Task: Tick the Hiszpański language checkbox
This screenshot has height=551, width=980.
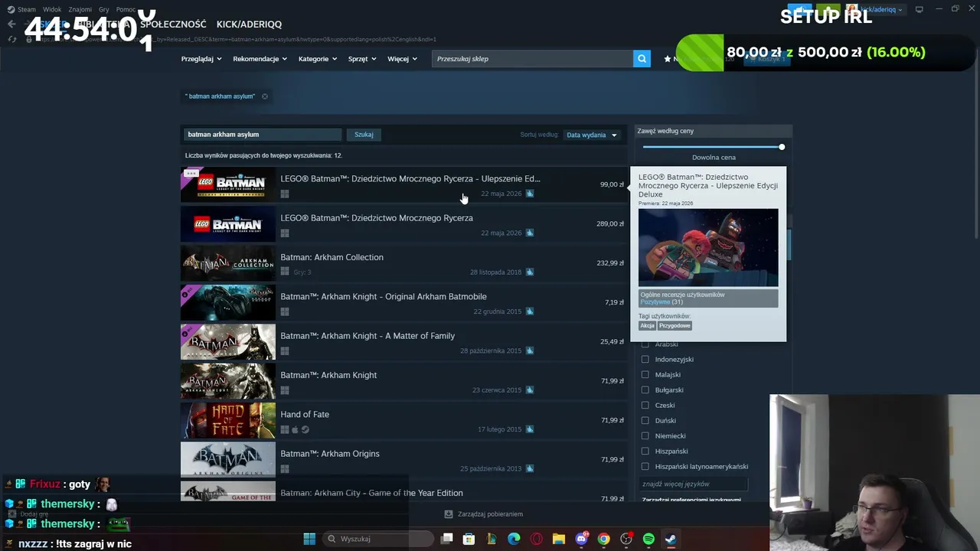Action: [645, 451]
